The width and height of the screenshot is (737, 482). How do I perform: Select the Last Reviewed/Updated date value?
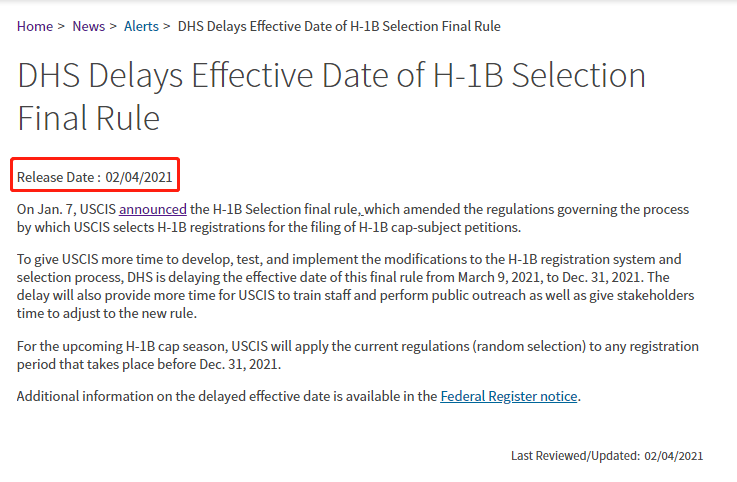[674, 456]
